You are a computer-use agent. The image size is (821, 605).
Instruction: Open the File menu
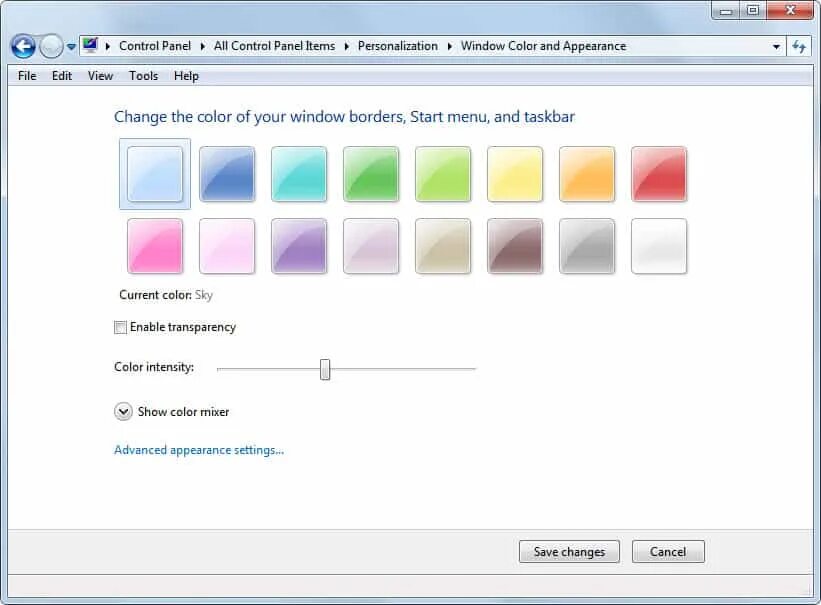pyautogui.click(x=27, y=76)
